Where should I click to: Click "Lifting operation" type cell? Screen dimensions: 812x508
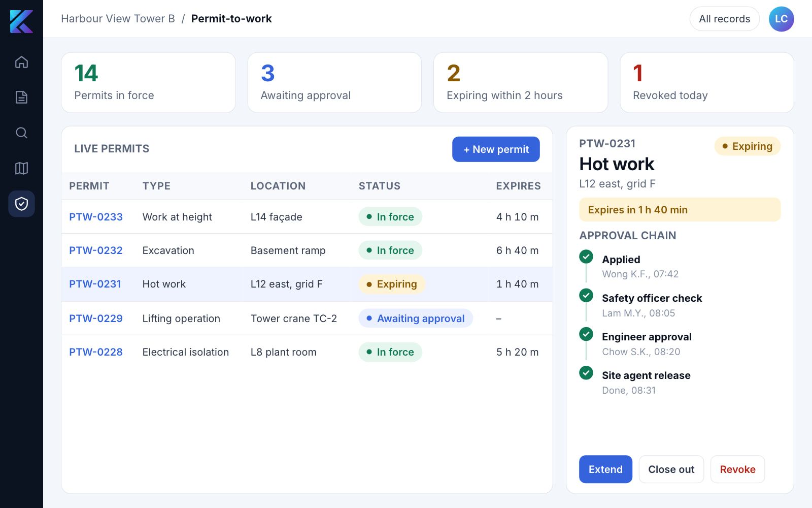[x=181, y=319]
